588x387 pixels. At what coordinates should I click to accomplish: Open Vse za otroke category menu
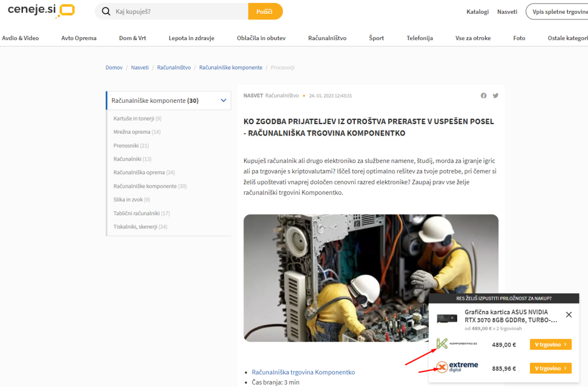click(473, 38)
